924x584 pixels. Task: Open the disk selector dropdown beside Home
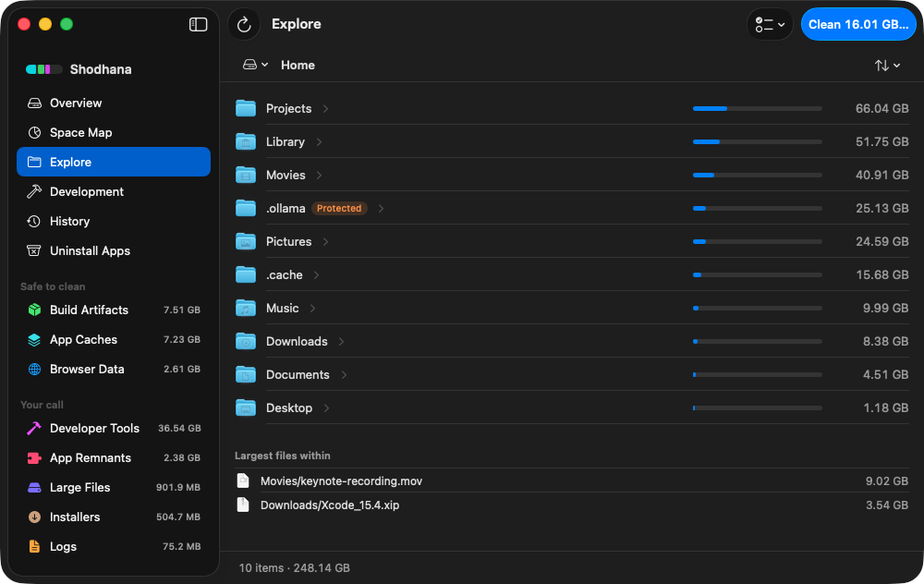(x=255, y=65)
